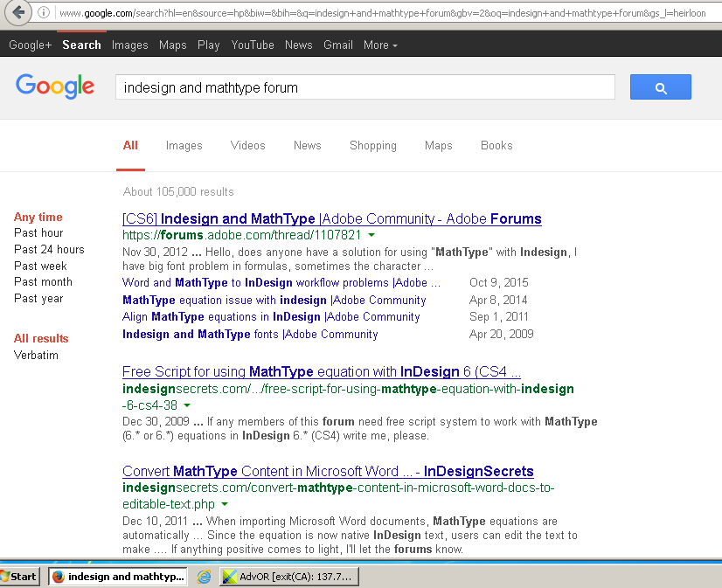The height and width of the screenshot is (588, 722).
Task: Click the 'Sep 1, 2011' date text
Action: coord(499,316)
